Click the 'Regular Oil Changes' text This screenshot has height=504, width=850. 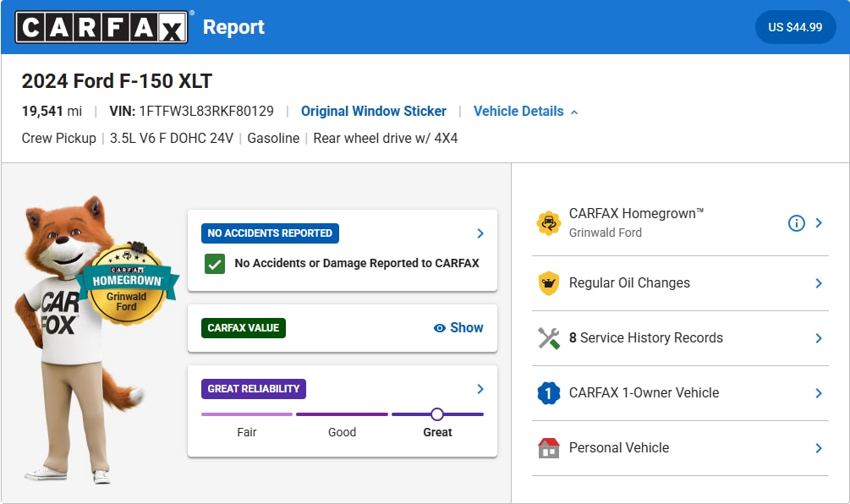(x=629, y=283)
